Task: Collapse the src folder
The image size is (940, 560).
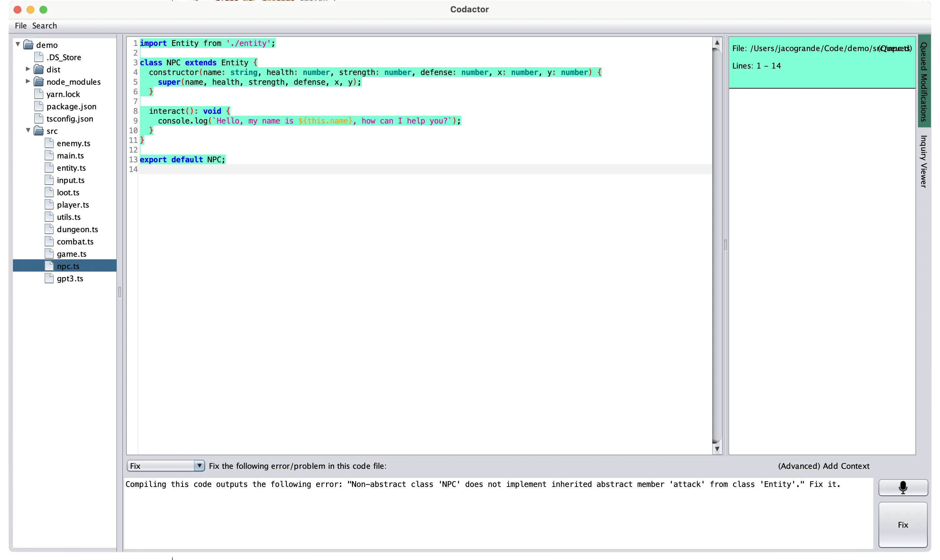Action: (x=28, y=131)
